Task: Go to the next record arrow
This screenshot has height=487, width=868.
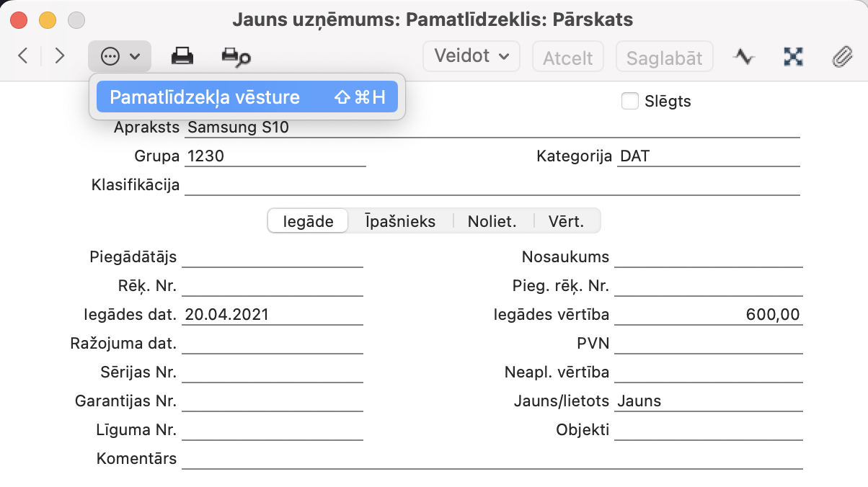Action: (60, 56)
